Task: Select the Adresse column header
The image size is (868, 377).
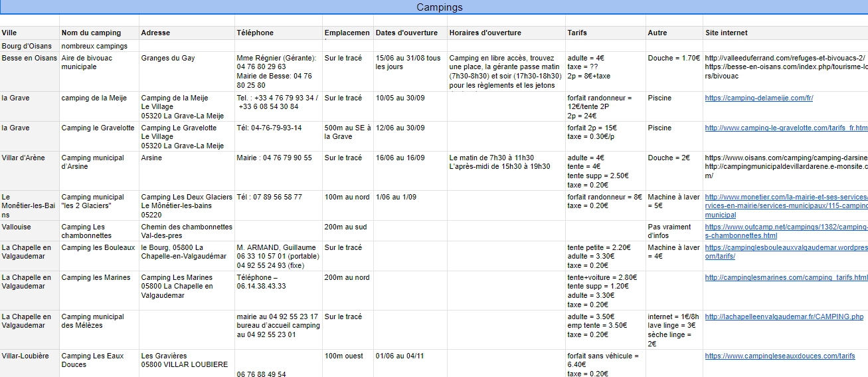Action: [187, 33]
